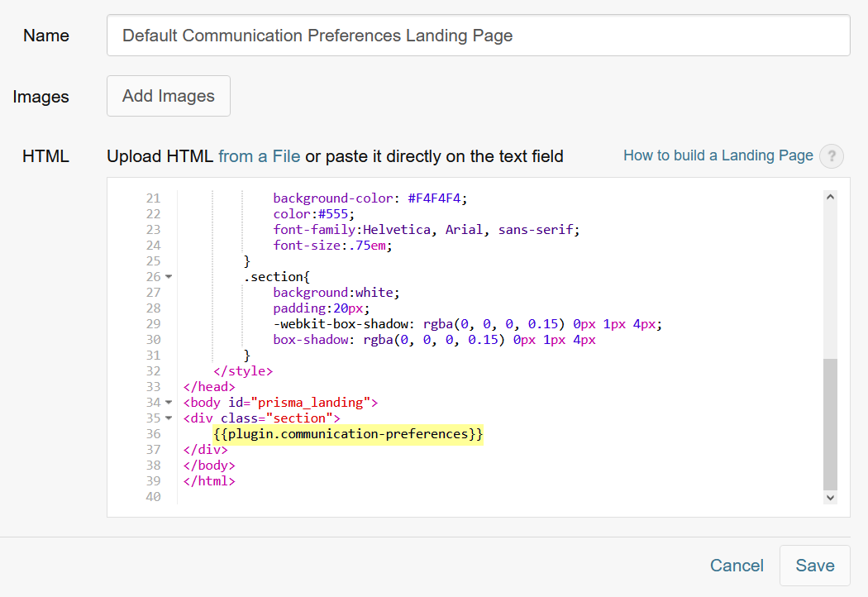The image size is (868, 597).
Task: Click the closing brace on line 31
Action: pos(247,355)
